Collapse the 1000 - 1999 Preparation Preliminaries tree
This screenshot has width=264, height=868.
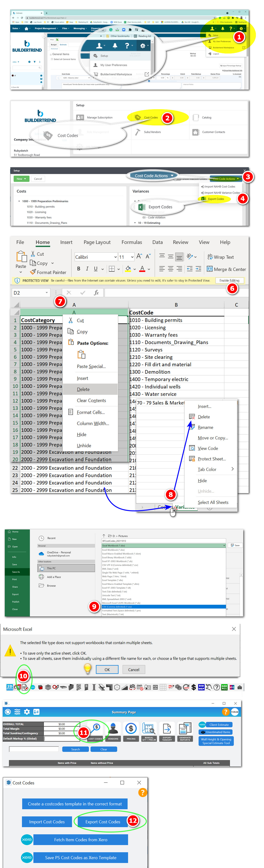point(19,201)
